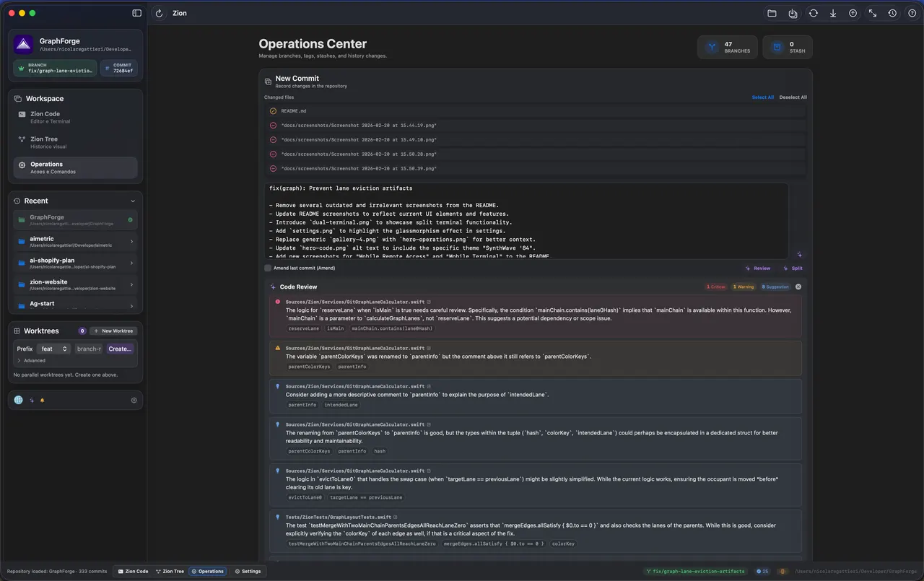Switch to Zion Code bottom tab
Image resolution: width=924 pixels, height=581 pixels.
133,571
